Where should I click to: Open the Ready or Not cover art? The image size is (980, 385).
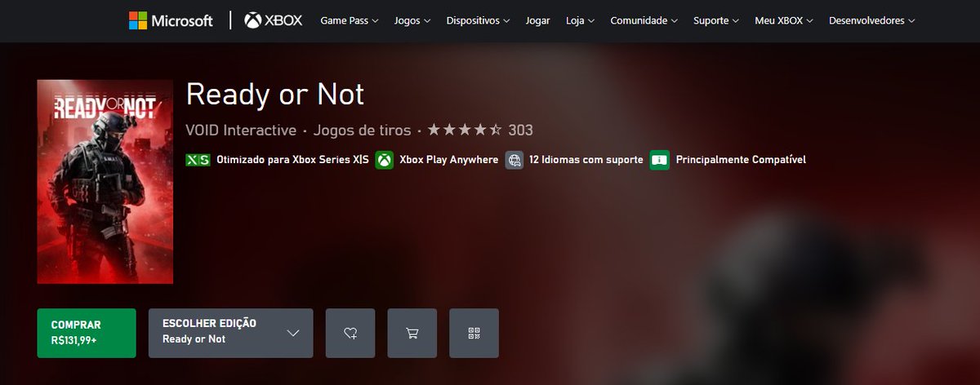click(x=105, y=181)
